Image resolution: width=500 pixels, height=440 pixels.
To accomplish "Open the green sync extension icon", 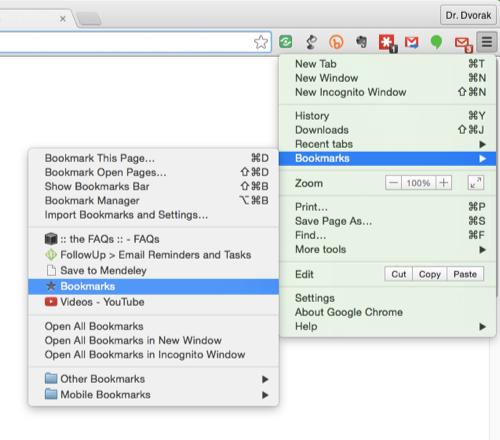I will tap(286, 42).
